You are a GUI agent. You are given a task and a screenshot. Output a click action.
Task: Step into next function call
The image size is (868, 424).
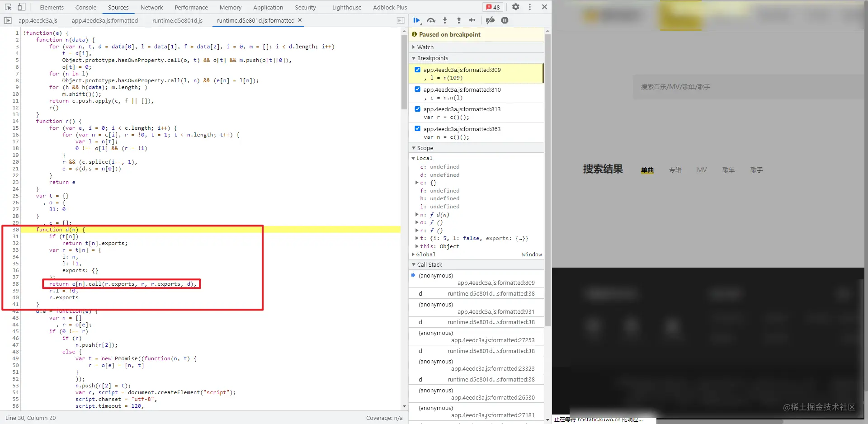point(445,20)
